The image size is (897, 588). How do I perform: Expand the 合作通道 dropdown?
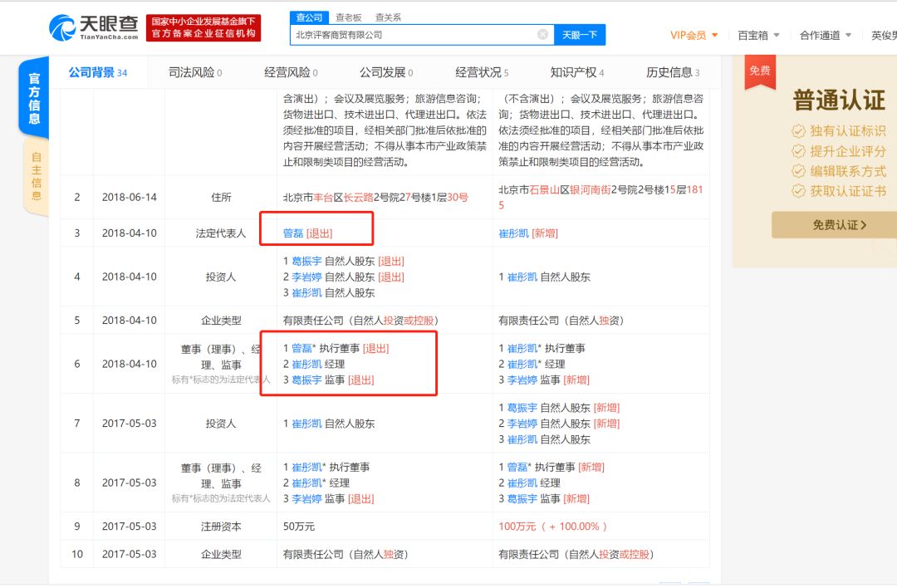[825, 35]
